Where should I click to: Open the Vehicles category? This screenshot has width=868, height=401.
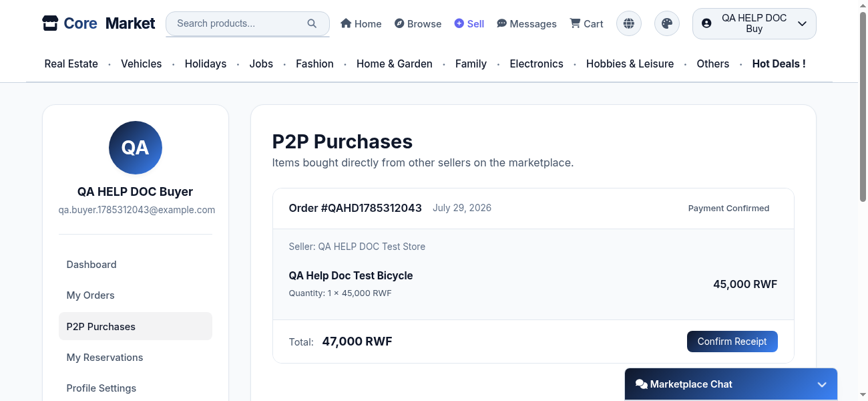142,63
